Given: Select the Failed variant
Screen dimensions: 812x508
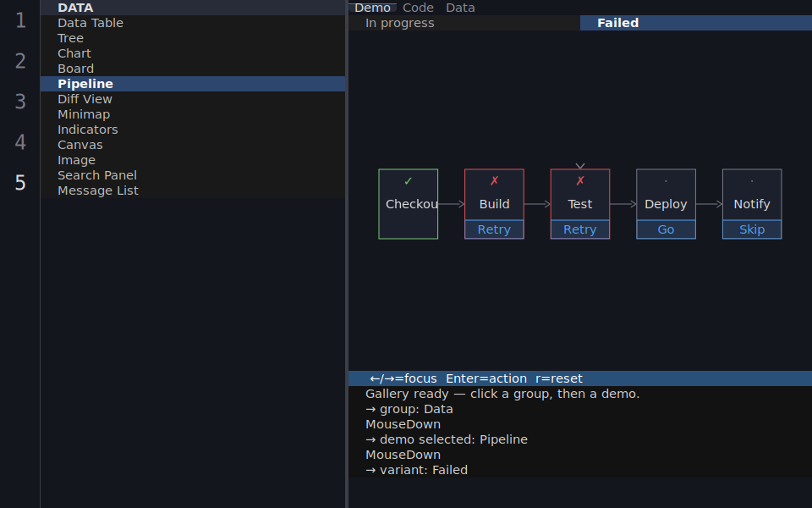Looking at the screenshot, I should (x=696, y=23).
